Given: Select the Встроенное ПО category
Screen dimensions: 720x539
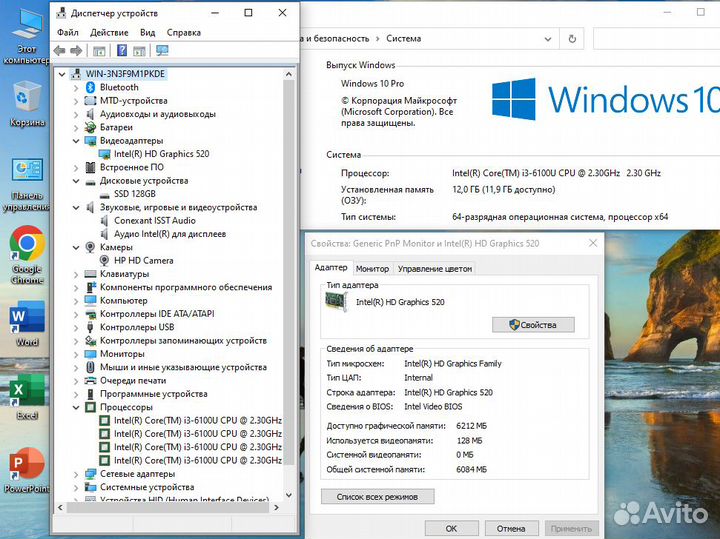Looking at the screenshot, I should click(132, 168).
